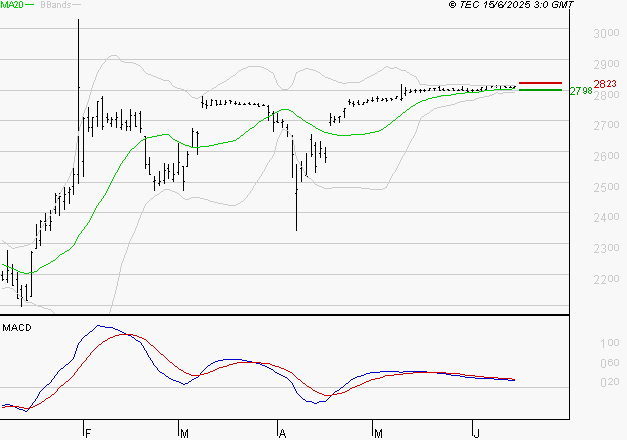Click the 2400 price axis label
Screen dimensions: 627x440
606,217
